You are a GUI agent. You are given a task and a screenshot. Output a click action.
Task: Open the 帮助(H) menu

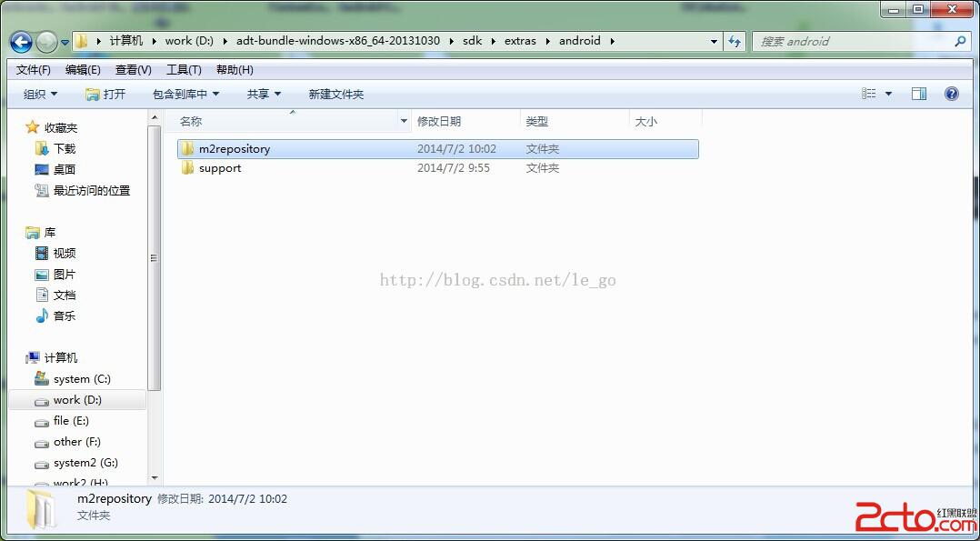(235, 70)
